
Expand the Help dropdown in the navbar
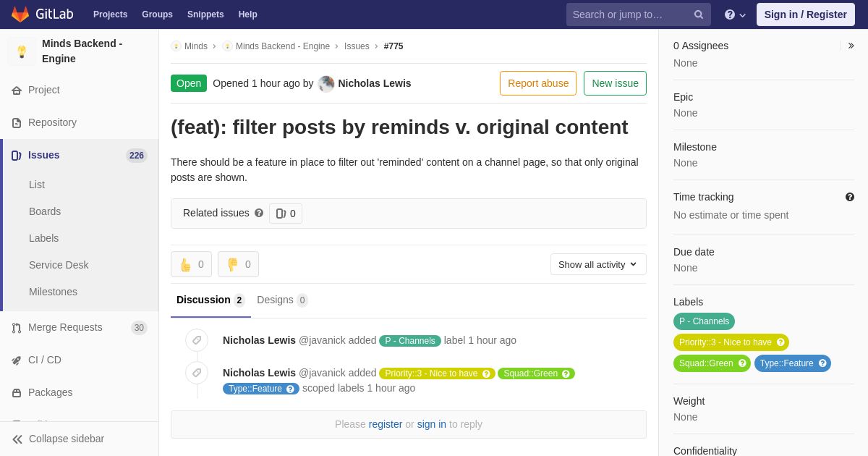click(735, 14)
